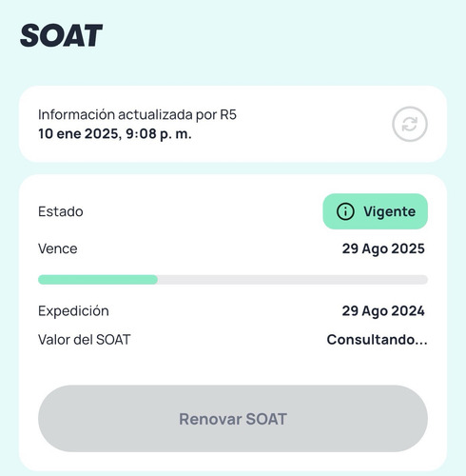The height and width of the screenshot is (476, 466).
Task: Click the 10 ene 2025 update timestamp
Action: 115,133
